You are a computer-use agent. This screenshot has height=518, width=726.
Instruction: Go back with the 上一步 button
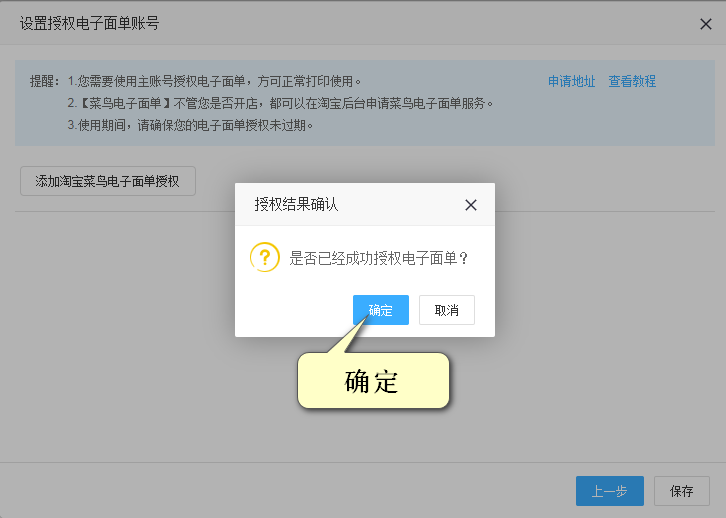point(610,491)
